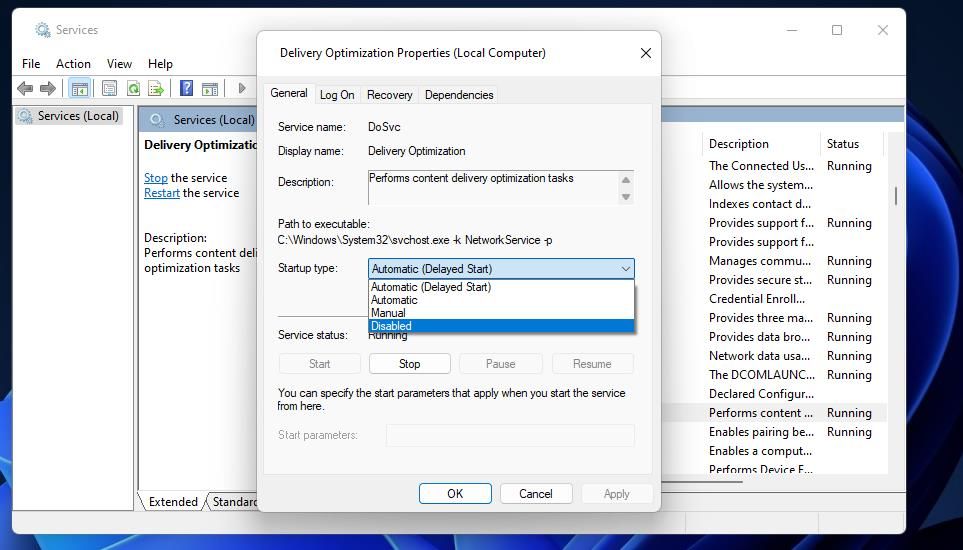Click the Forward arrow in Services toolbar

pos(48,89)
